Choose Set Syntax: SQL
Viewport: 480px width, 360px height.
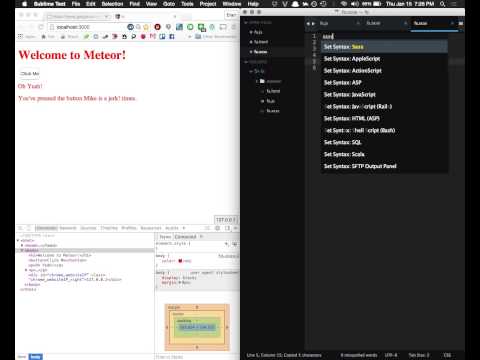click(384, 142)
